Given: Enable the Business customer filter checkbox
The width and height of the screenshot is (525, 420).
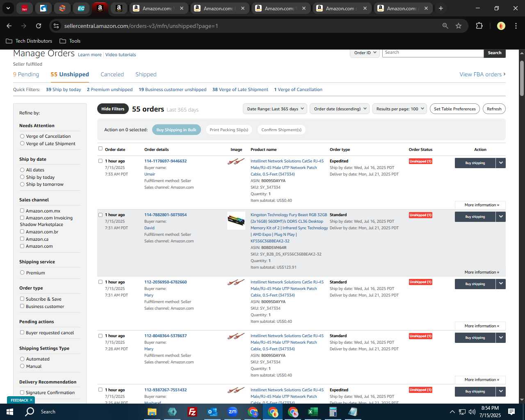Looking at the screenshot, I should pos(22,306).
